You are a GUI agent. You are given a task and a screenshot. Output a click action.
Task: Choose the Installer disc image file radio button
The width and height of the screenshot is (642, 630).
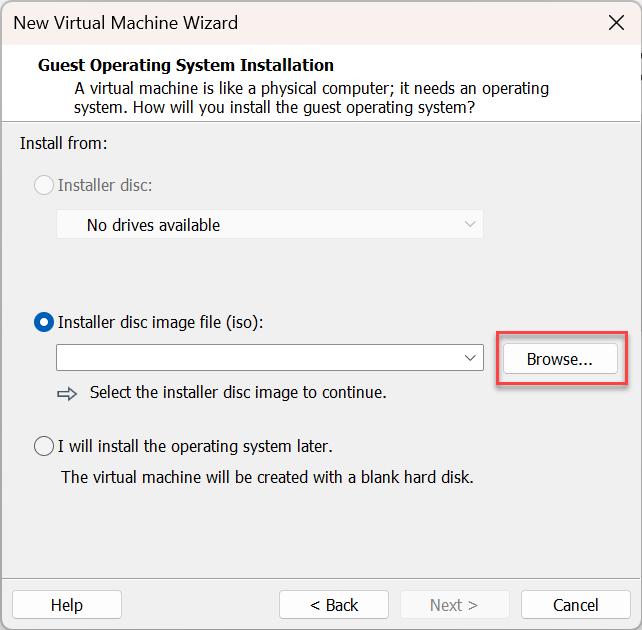(x=44, y=322)
